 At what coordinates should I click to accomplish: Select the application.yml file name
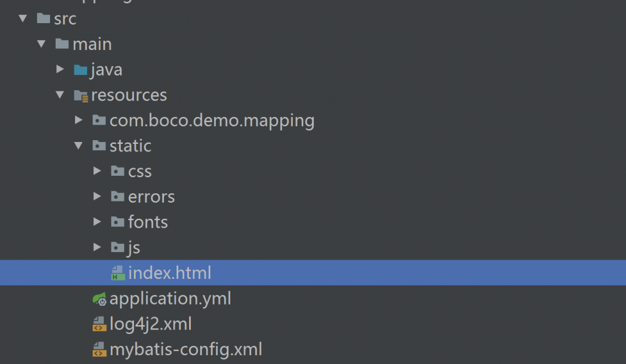pos(170,299)
